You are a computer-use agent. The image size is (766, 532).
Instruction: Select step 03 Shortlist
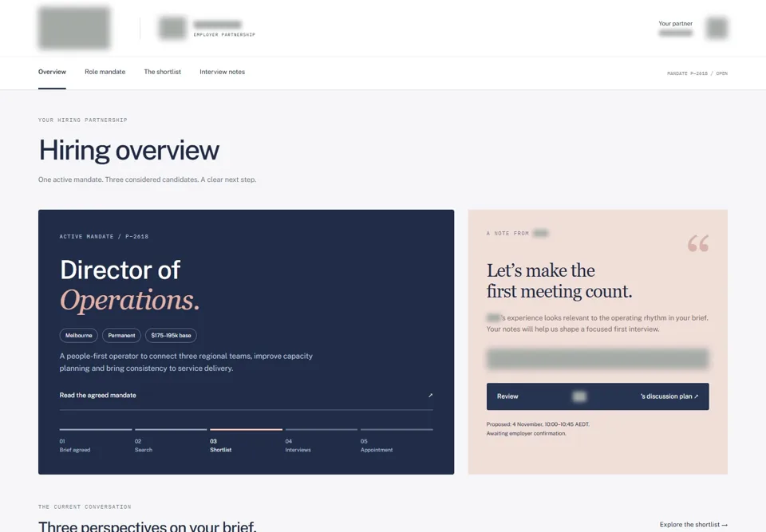coord(247,441)
